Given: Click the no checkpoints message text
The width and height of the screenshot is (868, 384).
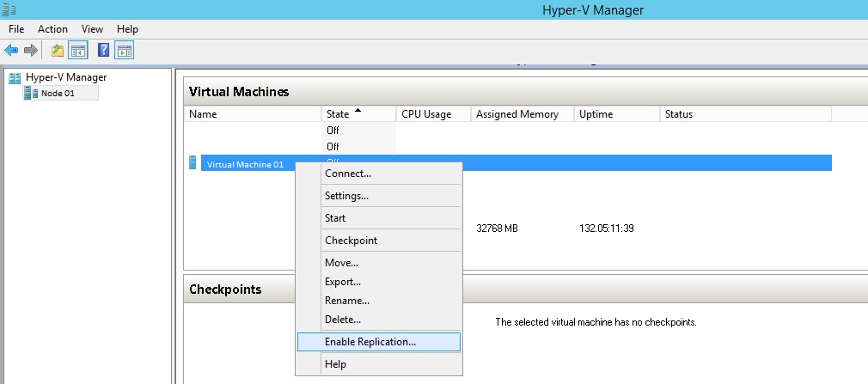Looking at the screenshot, I should 596,322.
